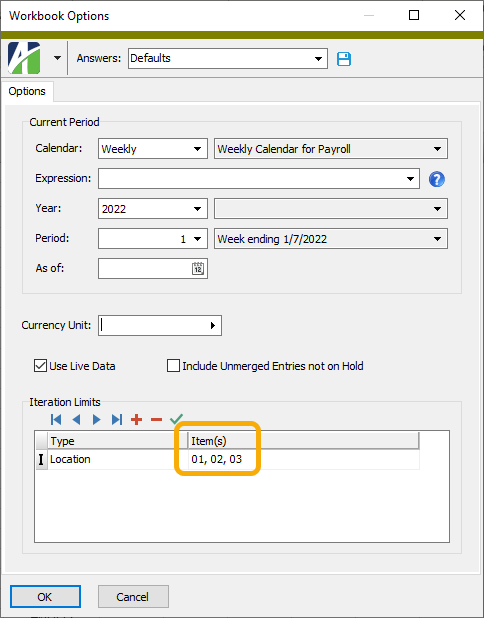Confirm iteration limit edit with green checkmark
The image size is (484, 618).
pos(176,419)
